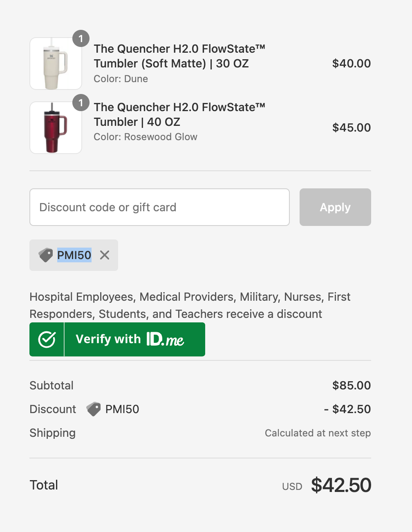Focus the discount code or gift card field

159,207
